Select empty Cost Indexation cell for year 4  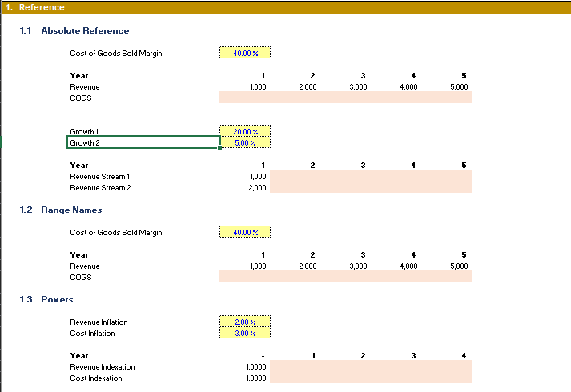[447, 378]
